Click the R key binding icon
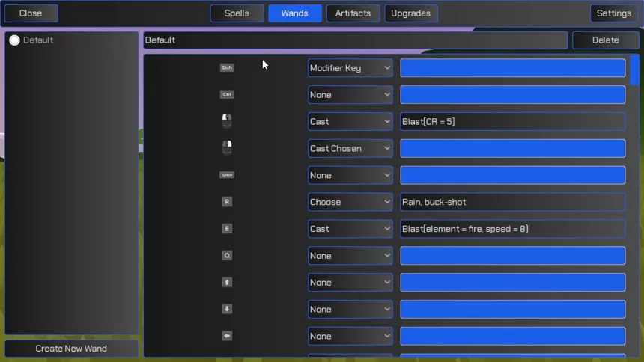Image resolution: width=644 pixels, height=362 pixels. tap(227, 201)
